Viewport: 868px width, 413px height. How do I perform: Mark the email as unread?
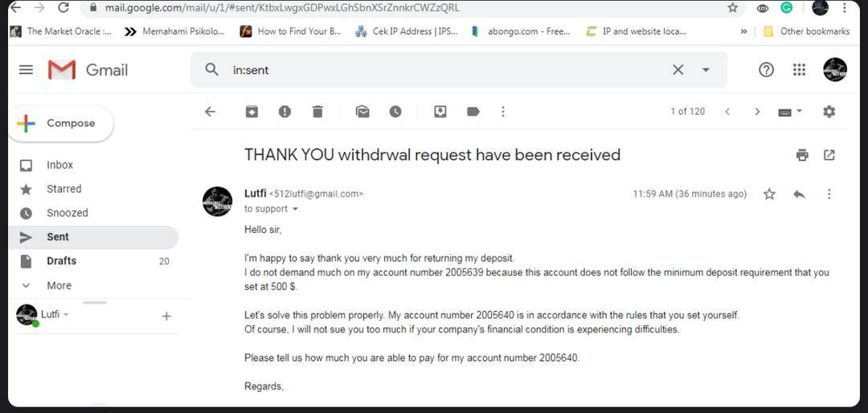click(x=362, y=112)
